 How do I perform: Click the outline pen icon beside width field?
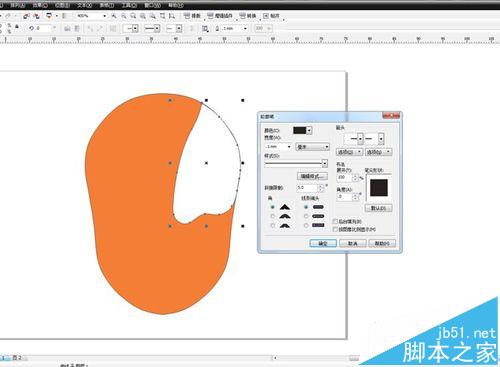coord(217,28)
